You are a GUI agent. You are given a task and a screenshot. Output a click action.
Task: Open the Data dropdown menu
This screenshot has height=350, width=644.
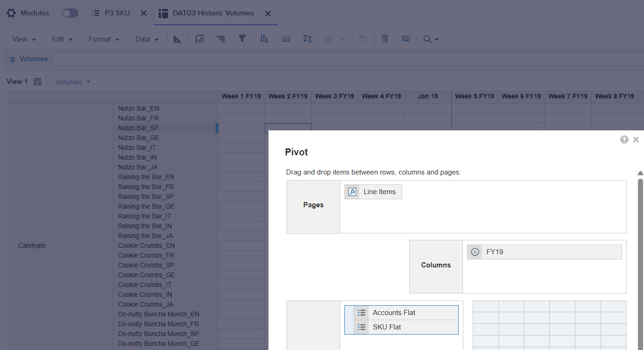147,39
